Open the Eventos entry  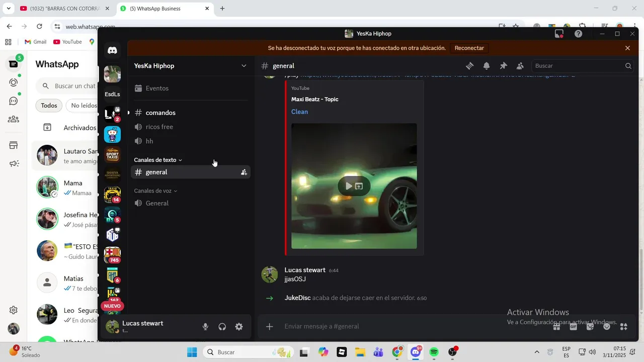pyautogui.click(x=191, y=88)
